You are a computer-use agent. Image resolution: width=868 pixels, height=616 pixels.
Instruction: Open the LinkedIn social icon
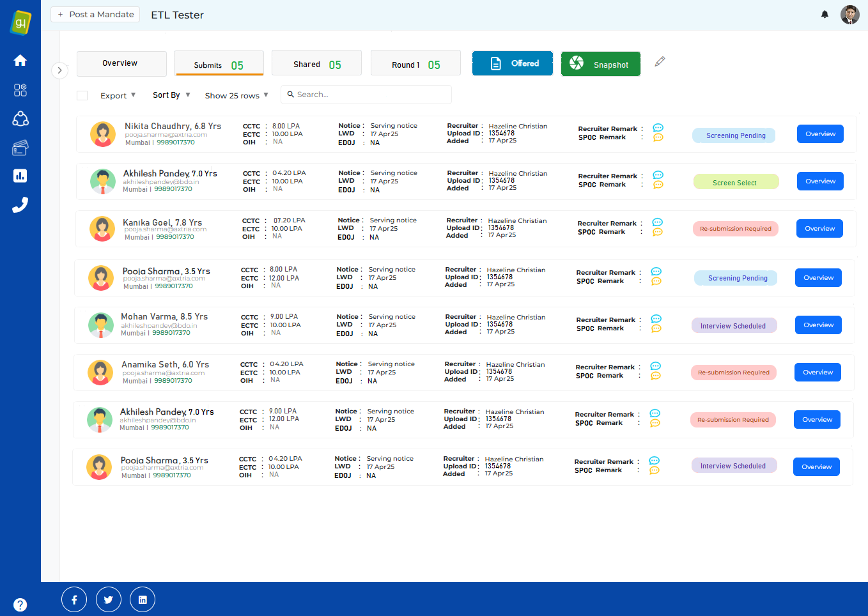pos(143,599)
